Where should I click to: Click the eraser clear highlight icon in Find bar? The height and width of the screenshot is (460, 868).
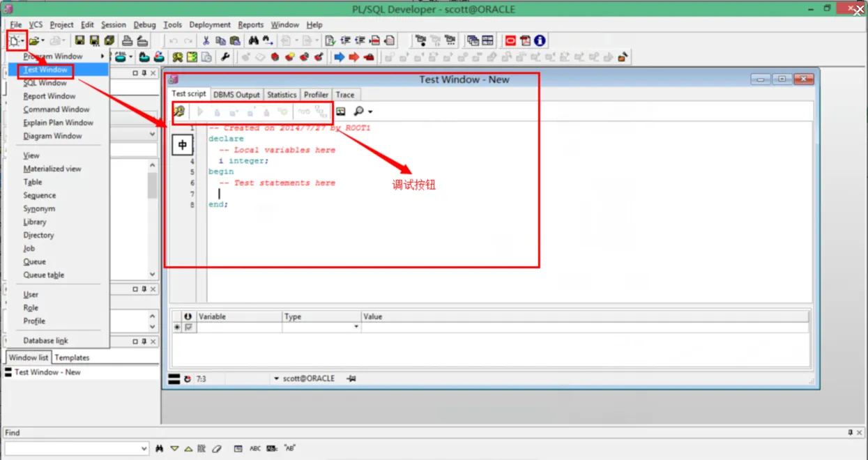click(x=216, y=449)
